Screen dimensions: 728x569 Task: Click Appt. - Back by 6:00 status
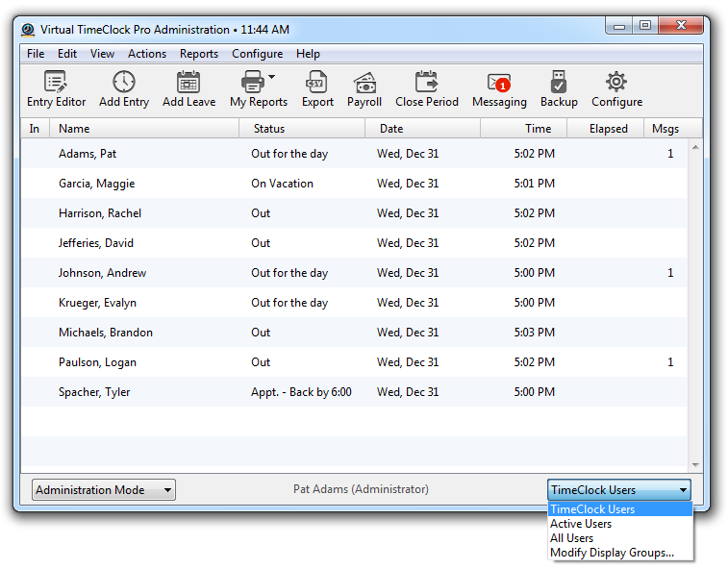[x=301, y=392]
